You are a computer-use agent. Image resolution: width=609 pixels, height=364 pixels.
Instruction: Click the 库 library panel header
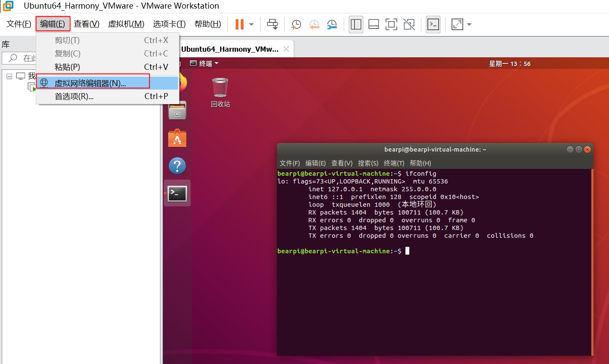tap(6, 44)
